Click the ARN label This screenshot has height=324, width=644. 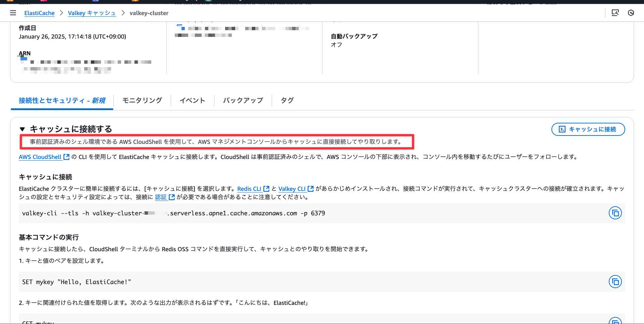tap(24, 53)
